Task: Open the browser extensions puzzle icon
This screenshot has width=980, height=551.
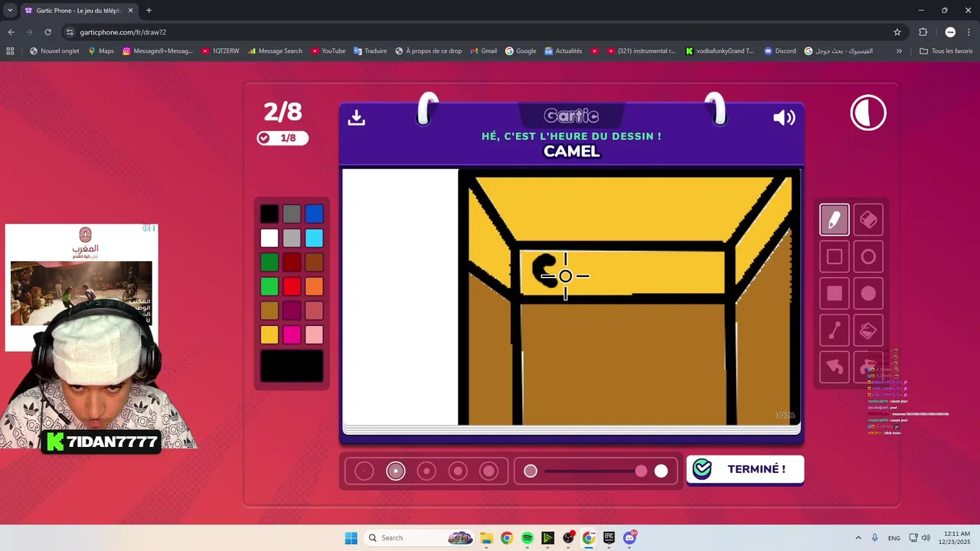Action: pyautogui.click(x=923, y=32)
